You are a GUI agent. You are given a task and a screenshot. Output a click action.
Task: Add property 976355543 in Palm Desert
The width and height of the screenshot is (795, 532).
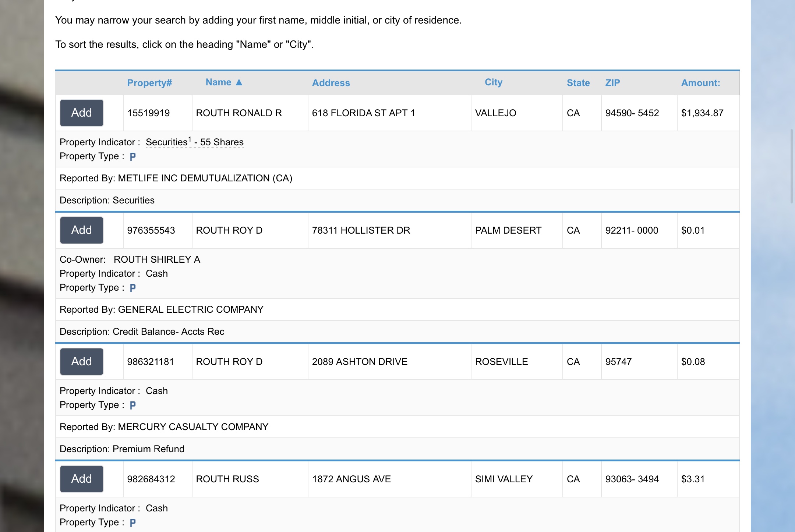(81, 230)
